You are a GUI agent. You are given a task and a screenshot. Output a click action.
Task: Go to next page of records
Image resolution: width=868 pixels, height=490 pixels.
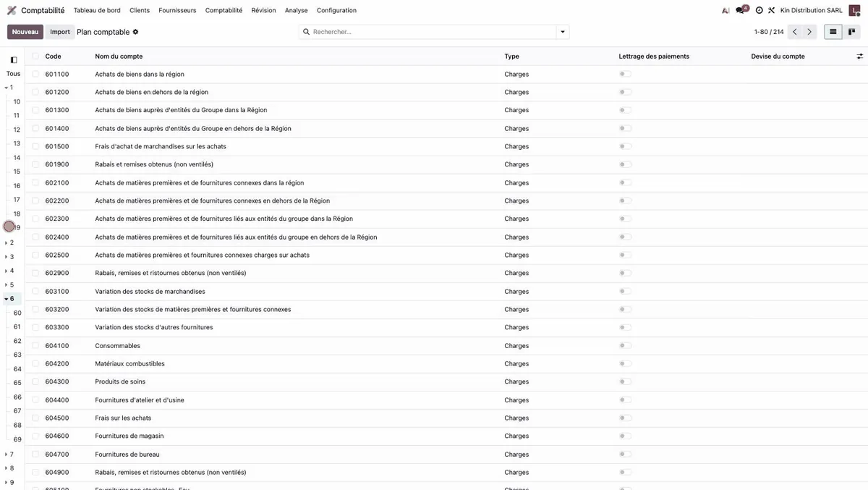click(x=809, y=32)
